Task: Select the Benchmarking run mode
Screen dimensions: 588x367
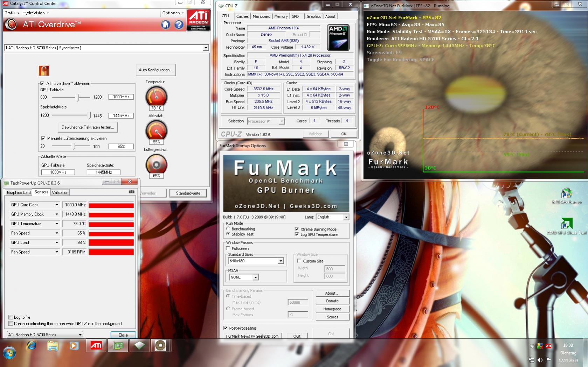Action: [x=228, y=229]
